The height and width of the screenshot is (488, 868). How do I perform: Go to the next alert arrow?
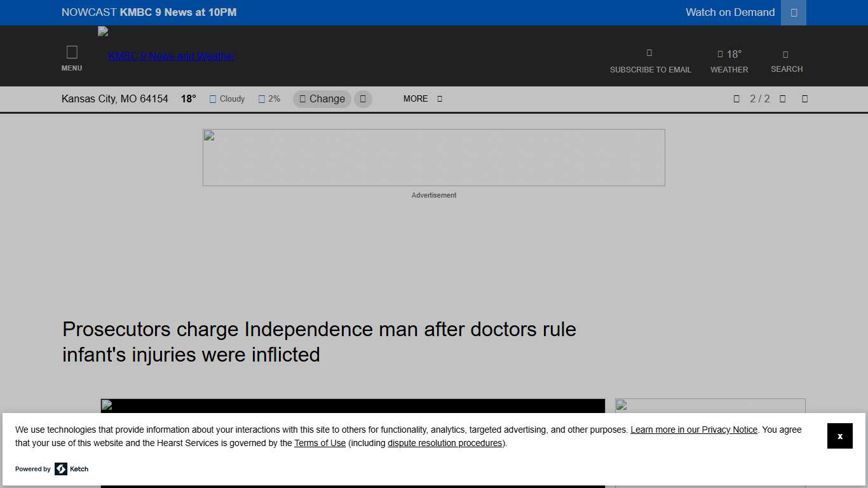(783, 99)
